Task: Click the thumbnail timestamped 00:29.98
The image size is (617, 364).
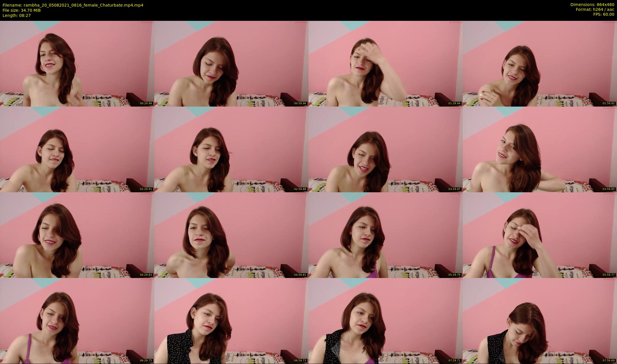Action: (77, 63)
